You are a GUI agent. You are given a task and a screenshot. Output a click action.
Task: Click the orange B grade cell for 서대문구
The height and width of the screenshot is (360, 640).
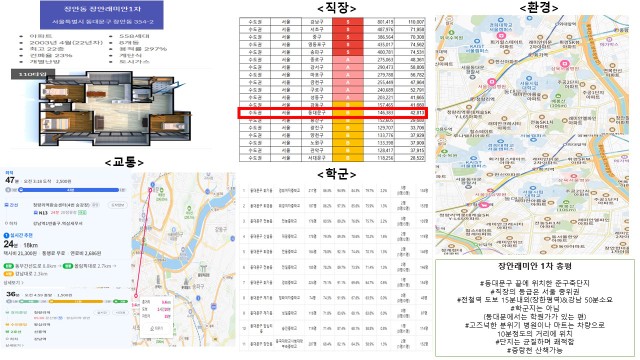point(348,158)
